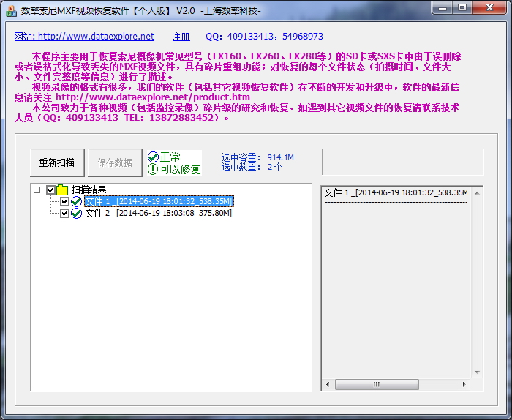The height and width of the screenshot is (420, 512).
Task: Click 文件 1 entry in right info panel
Action: click(396, 192)
